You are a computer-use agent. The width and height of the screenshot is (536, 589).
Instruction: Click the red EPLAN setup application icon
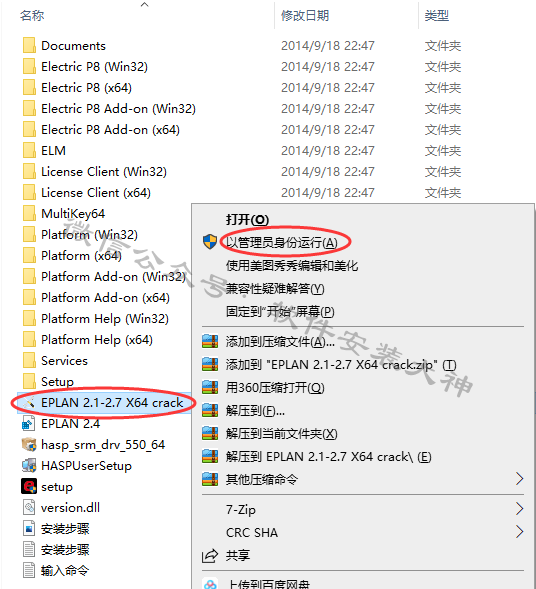(x=29, y=486)
